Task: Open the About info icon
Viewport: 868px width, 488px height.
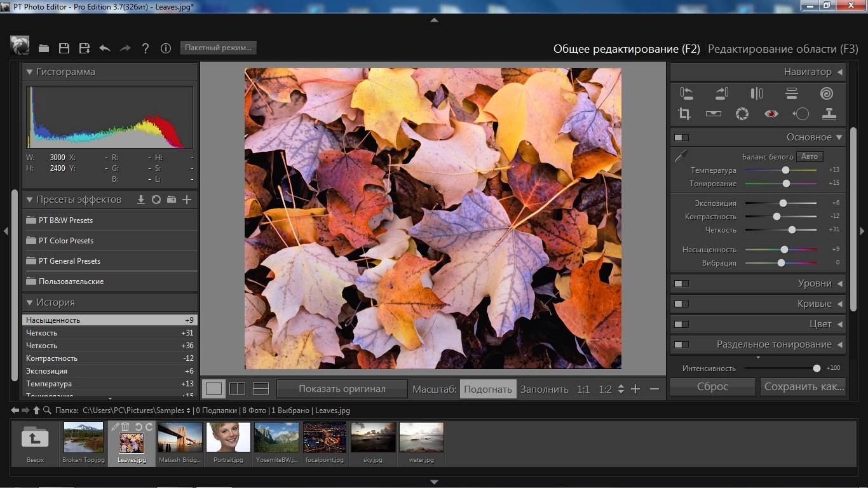Action: [166, 48]
